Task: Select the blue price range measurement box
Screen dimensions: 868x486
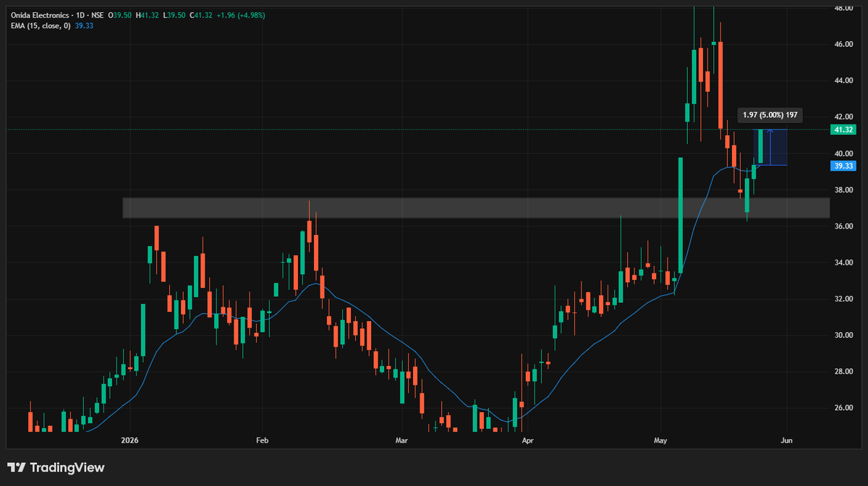Action: tap(770, 148)
